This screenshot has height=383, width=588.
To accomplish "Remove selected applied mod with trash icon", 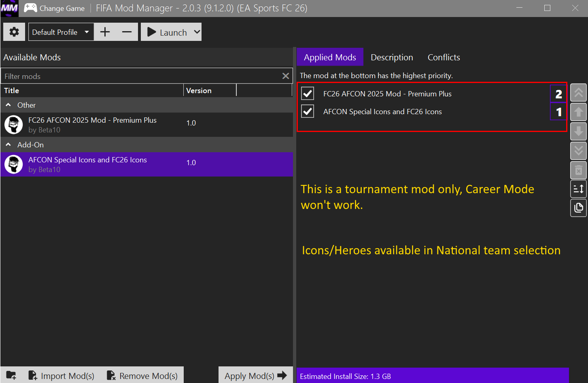I will pos(578,170).
